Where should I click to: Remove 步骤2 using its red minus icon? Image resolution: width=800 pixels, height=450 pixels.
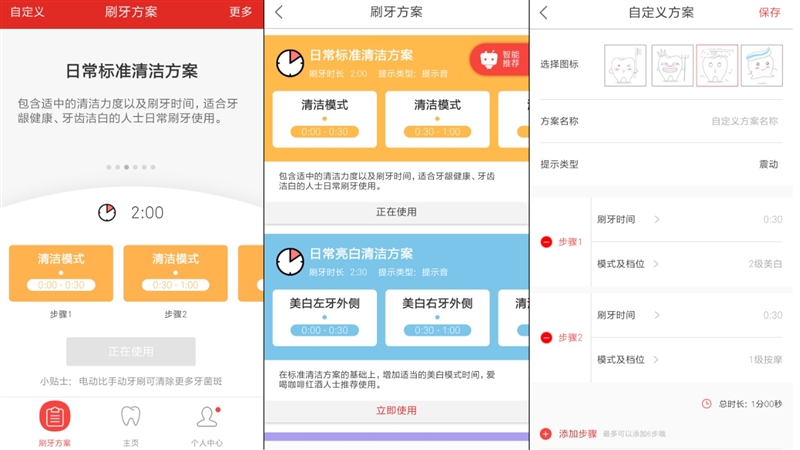coord(546,338)
